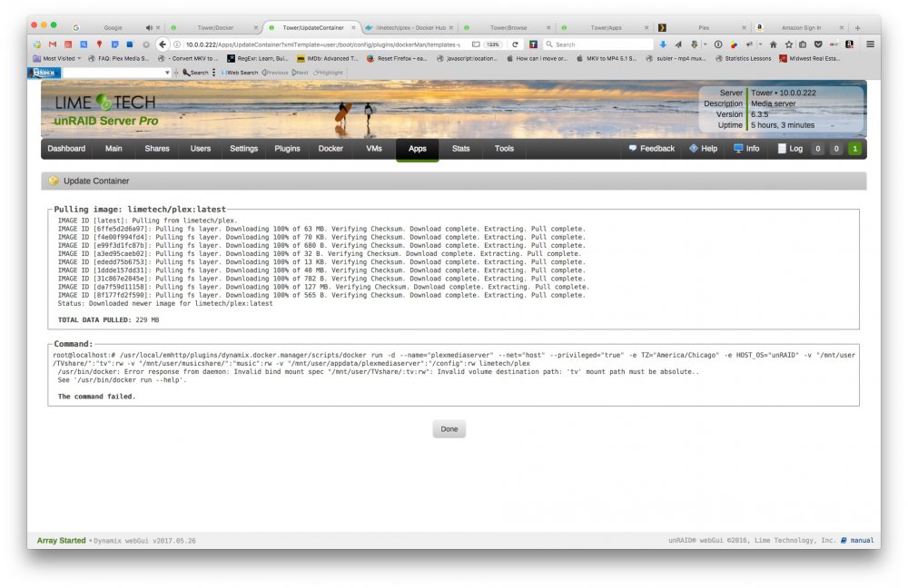Image resolution: width=908 pixels, height=588 pixels.
Task: Open the blue downloads arrow icon
Action: point(663,44)
